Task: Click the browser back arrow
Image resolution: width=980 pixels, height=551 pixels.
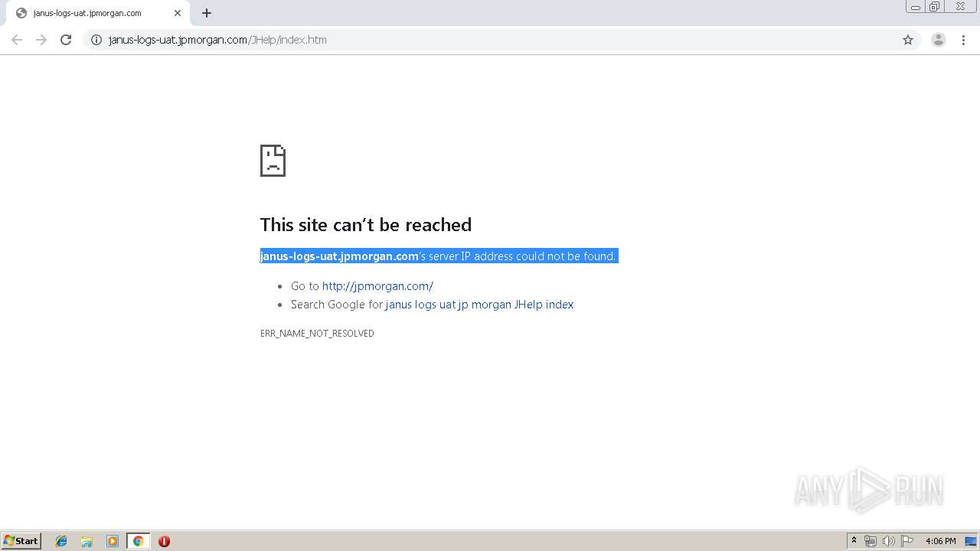Action: [17, 40]
